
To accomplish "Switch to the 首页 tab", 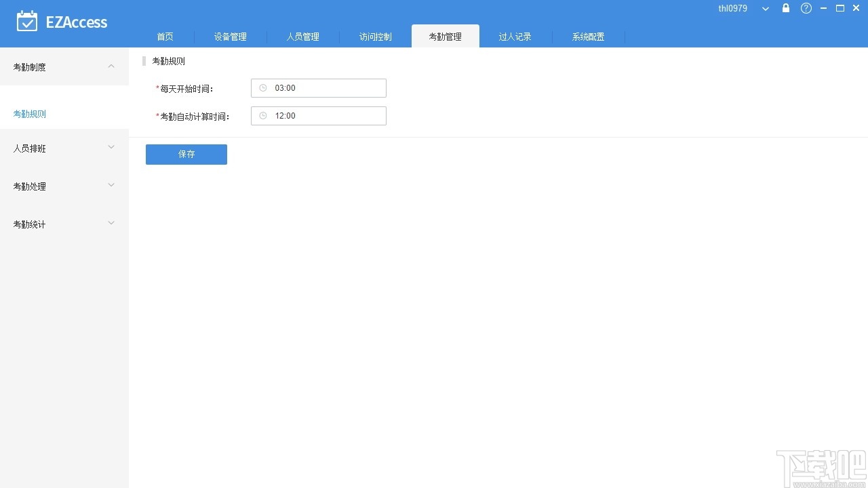I will [x=165, y=37].
